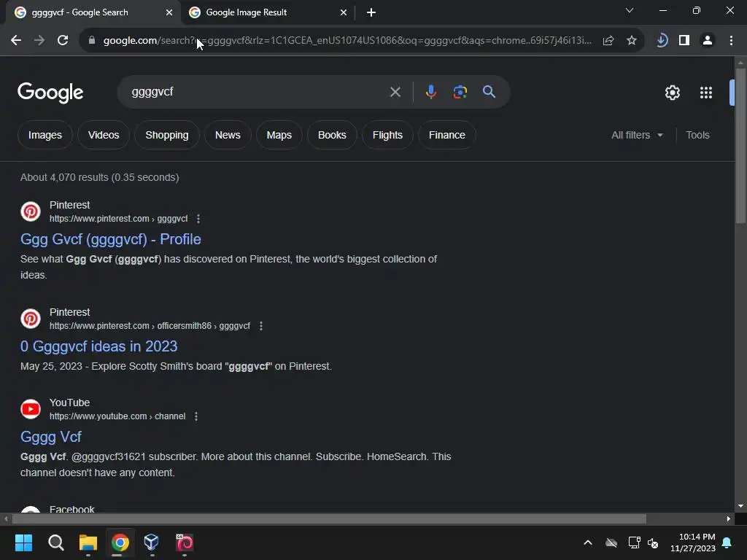The height and width of the screenshot is (560, 747).
Task: Open the pink screen recorder taskbar app
Action: pos(185,542)
